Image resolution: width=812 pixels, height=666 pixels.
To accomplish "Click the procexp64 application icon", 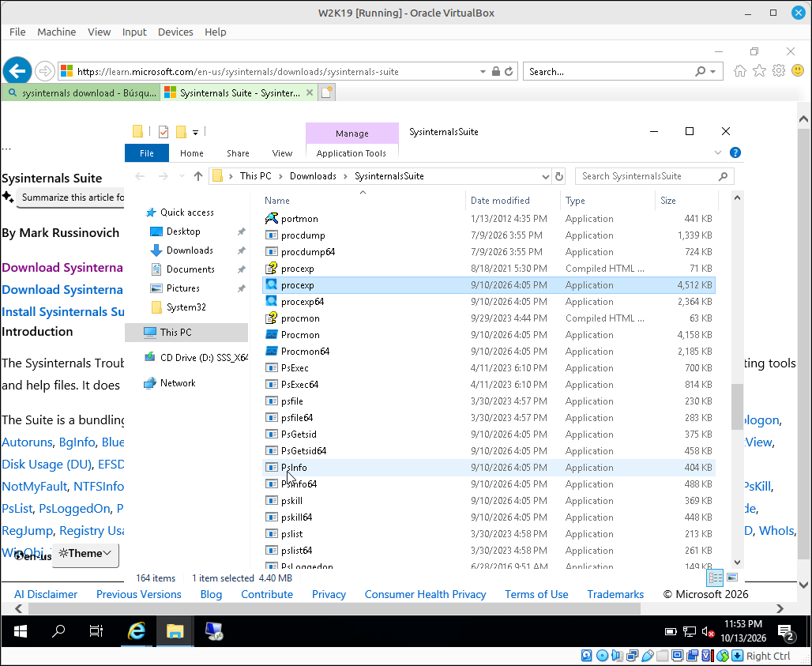I will point(272,302).
